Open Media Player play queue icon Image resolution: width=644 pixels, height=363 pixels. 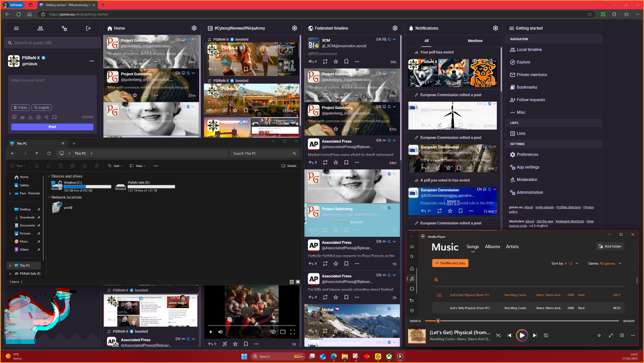pyautogui.click(x=412, y=300)
